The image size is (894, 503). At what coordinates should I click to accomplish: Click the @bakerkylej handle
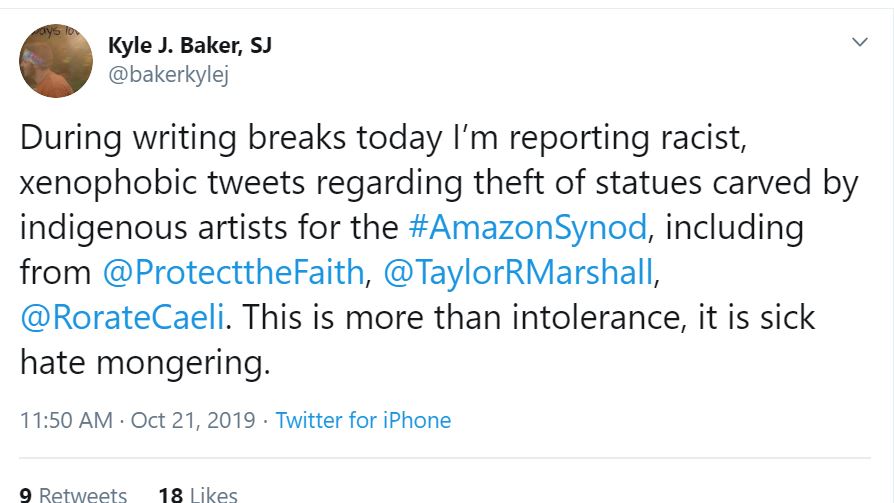pos(167,75)
